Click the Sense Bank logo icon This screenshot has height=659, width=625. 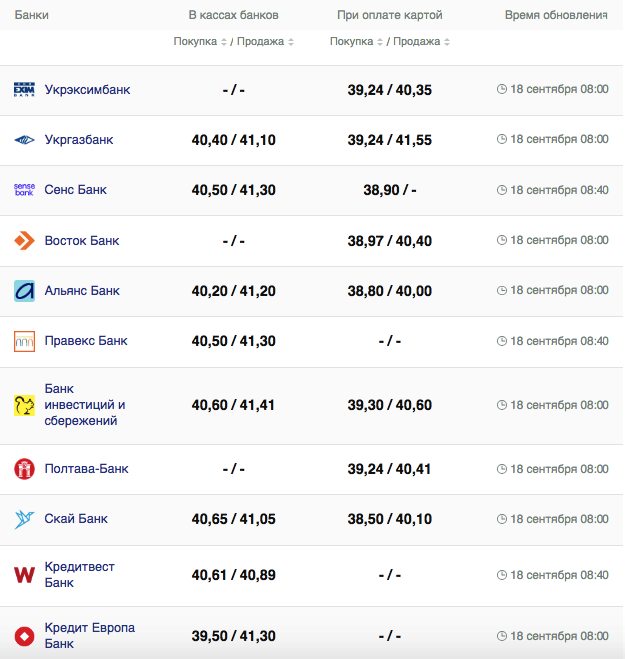[x=24, y=190]
